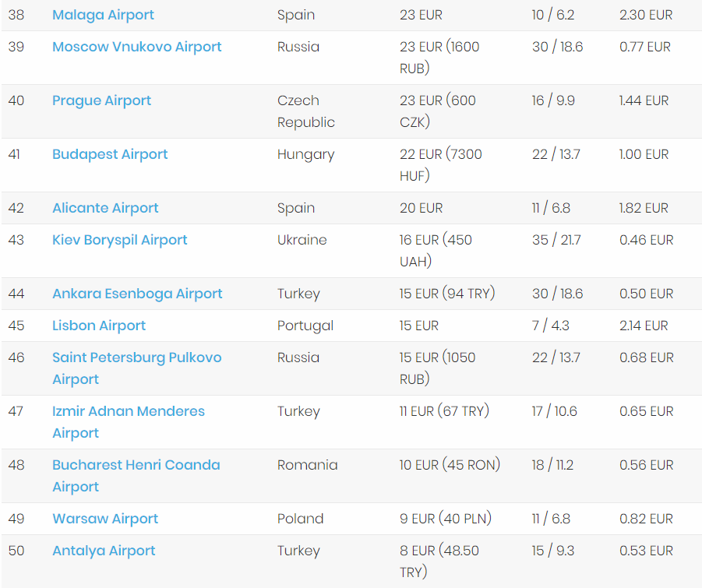
Task: Open Bucharest Henri Coanda Airport link
Action: coord(136,465)
